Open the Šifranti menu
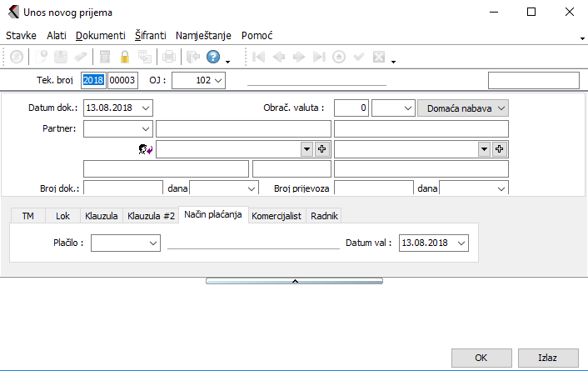Viewport: 588px width, 371px height. click(151, 36)
